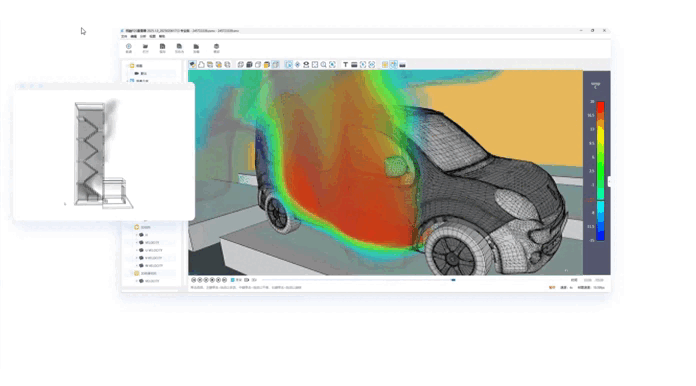Expand the V-VELOCITY tree node
Image resolution: width=696 pixels, height=386 pixels.
[137, 258]
